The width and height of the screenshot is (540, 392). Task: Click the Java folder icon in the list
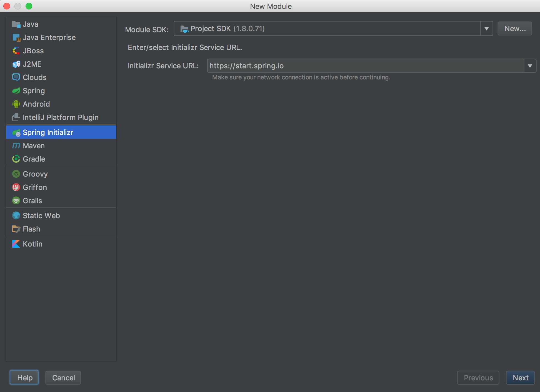pos(16,24)
